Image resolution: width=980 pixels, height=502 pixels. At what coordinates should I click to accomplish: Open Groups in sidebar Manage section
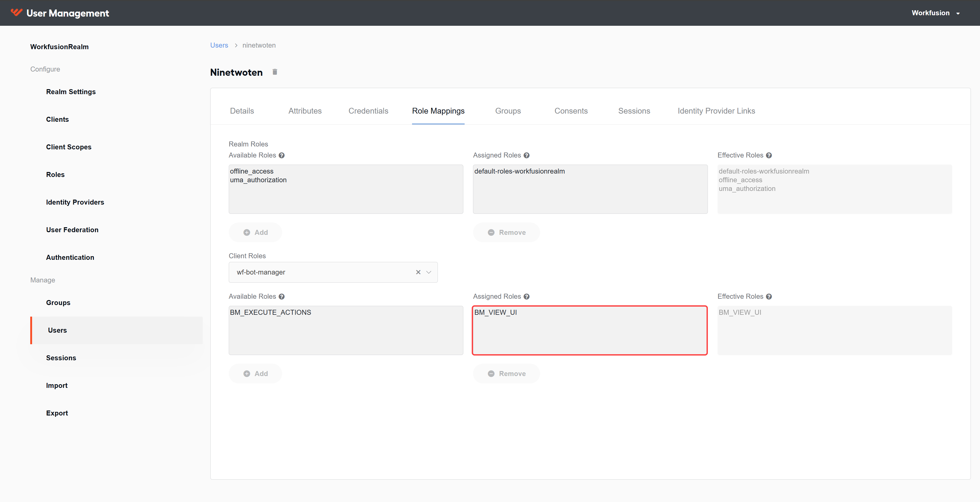[x=58, y=303]
